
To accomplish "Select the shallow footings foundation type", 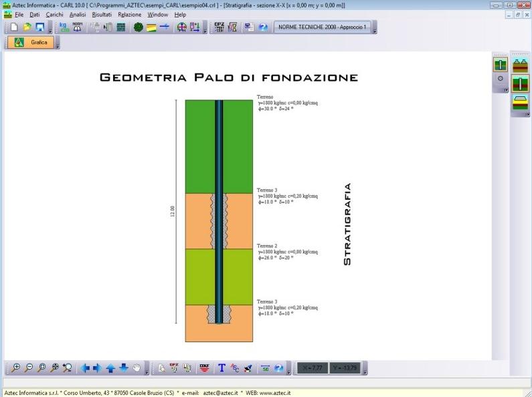I will tap(520, 65).
